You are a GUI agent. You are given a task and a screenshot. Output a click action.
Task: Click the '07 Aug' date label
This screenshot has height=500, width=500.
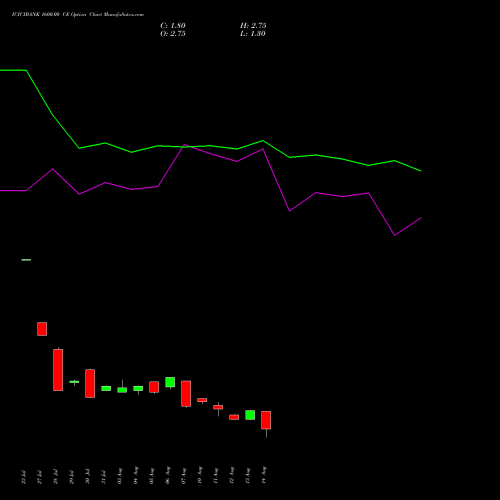[184, 475]
